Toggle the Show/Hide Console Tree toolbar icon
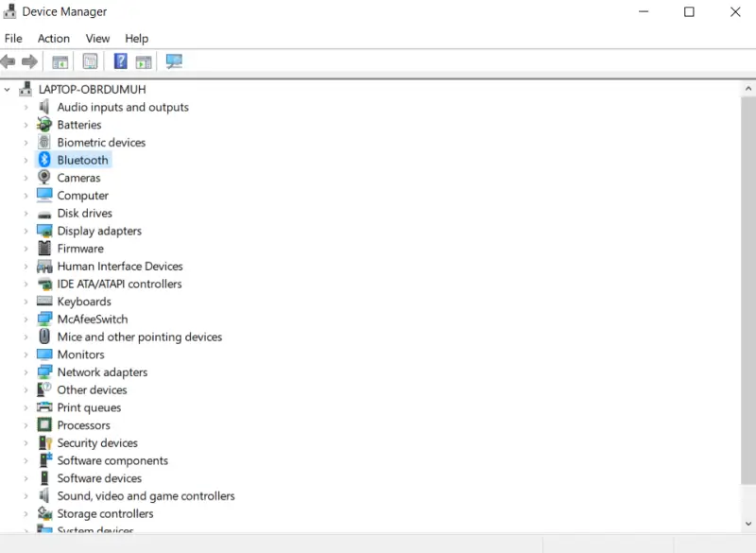This screenshot has width=756, height=553. coord(60,61)
